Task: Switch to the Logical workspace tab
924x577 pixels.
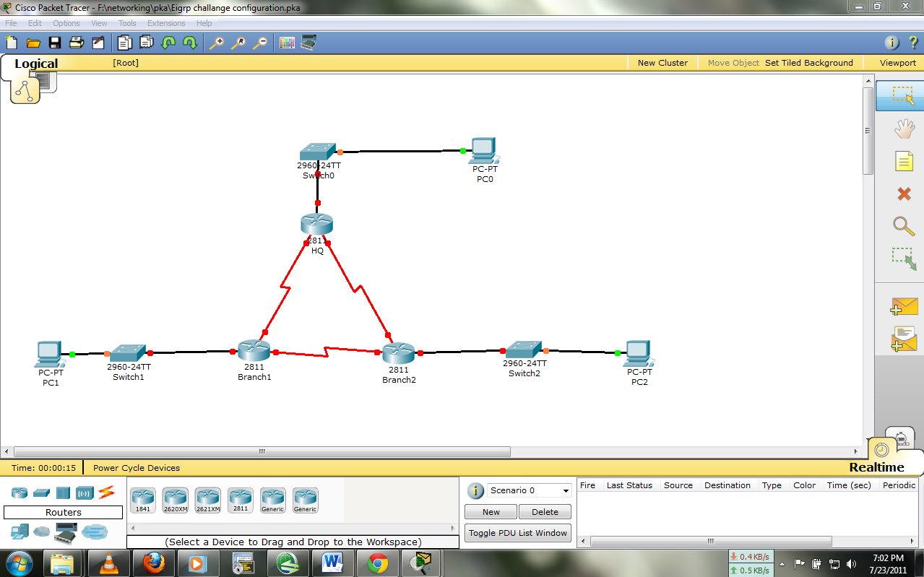Action: click(x=36, y=64)
